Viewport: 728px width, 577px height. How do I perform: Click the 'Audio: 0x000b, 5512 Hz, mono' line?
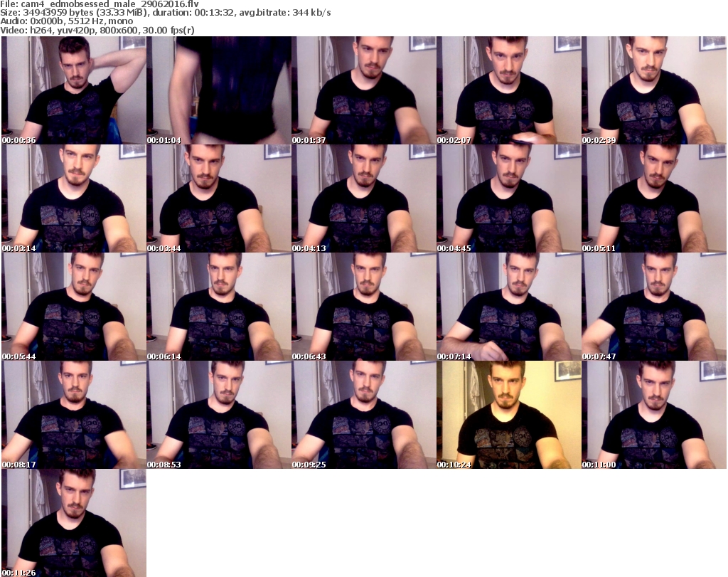click(x=66, y=21)
